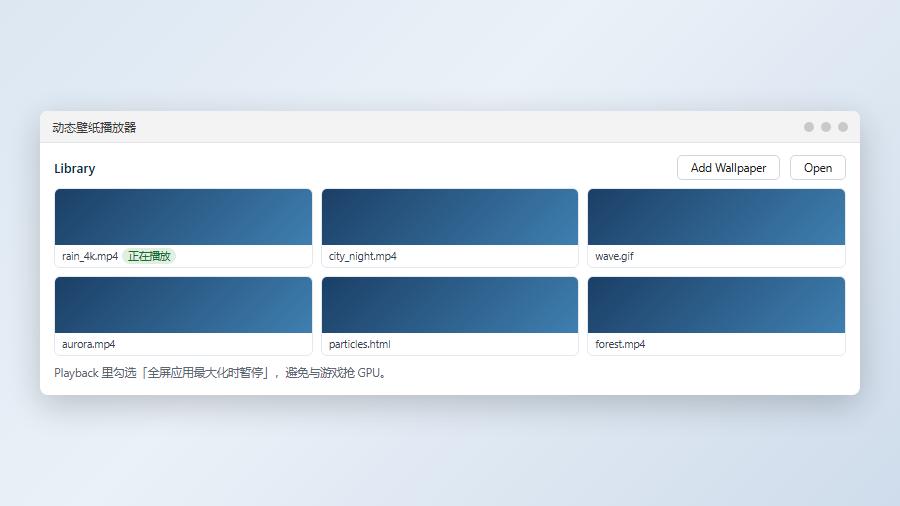Click the particles.html file name
This screenshot has width=900, height=506.
(359, 344)
